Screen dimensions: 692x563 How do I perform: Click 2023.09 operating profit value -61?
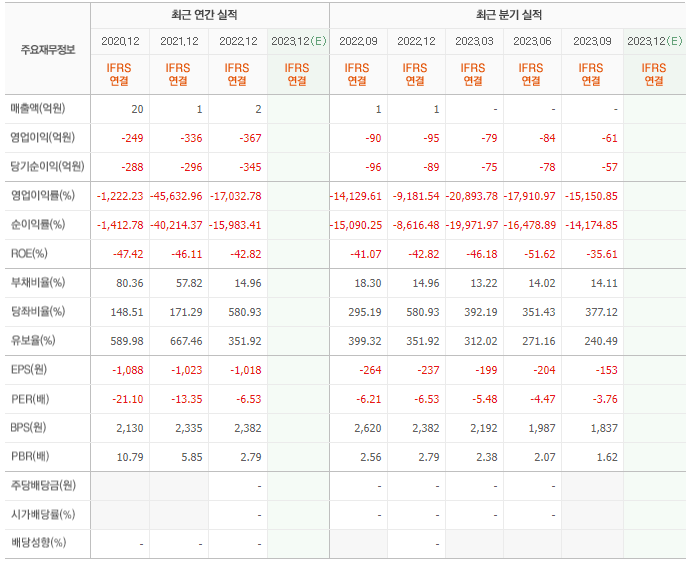click(x=609, y=138)
